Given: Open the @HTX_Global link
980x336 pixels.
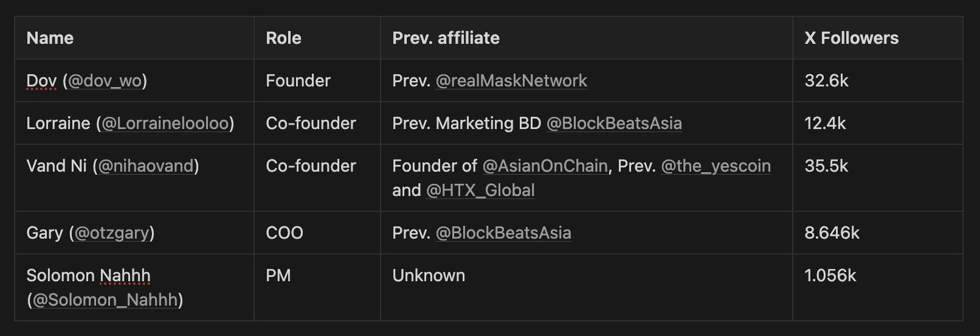Looking at the screenshot, I should pos(480,191).
